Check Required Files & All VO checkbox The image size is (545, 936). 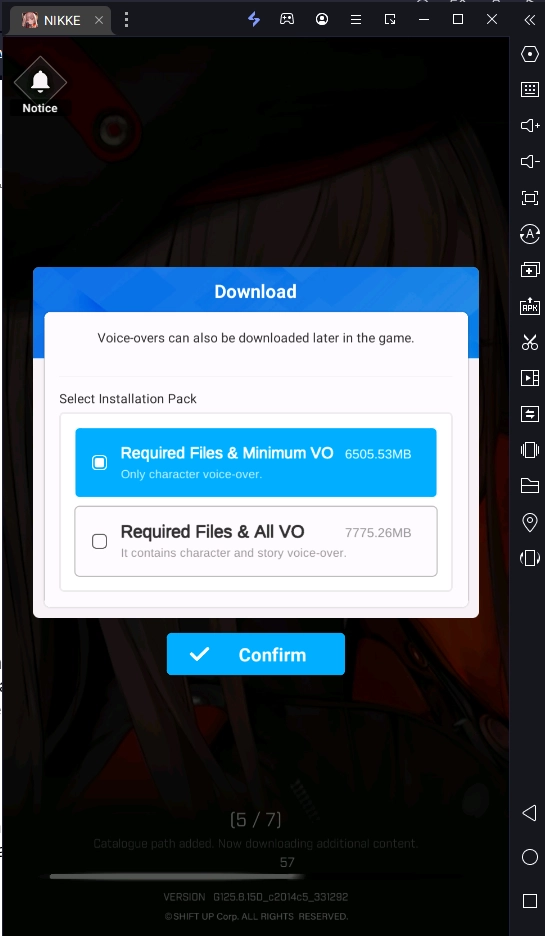point(99,541)
